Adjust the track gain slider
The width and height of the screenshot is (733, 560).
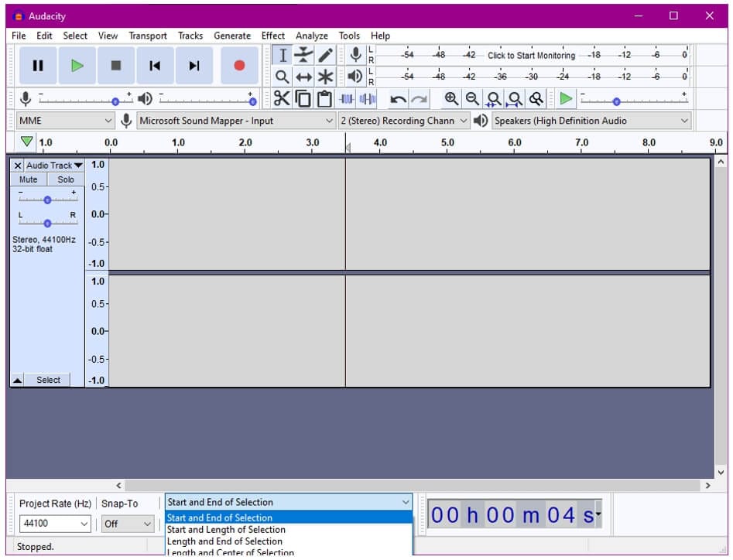point(48,199)
